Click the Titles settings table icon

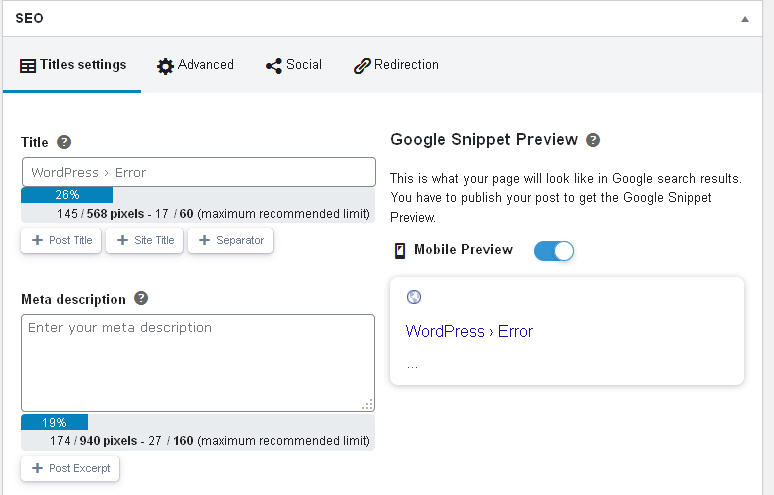(x=28, y=66)
